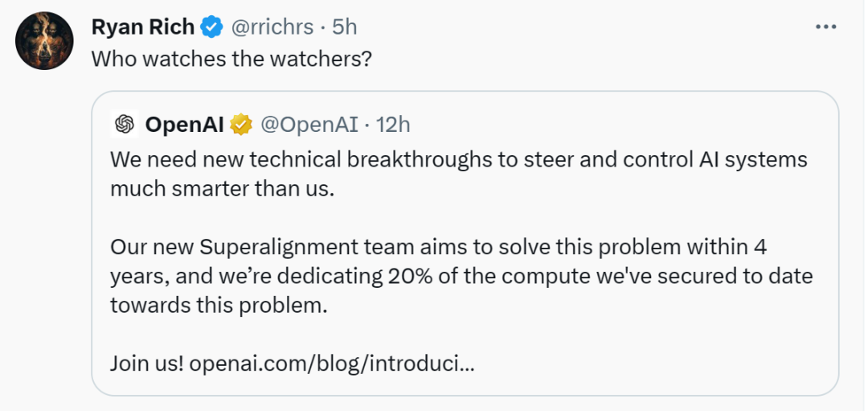Click the OpenAI logo avatar in quoted tweet
This screenshot has width=868, height=411.
[125, 124]
